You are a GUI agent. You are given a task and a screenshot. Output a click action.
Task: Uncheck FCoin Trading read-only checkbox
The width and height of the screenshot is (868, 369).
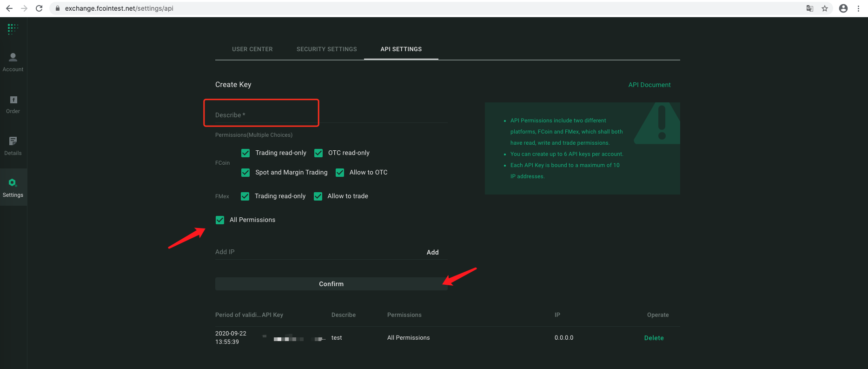click(x=245, y=153)
